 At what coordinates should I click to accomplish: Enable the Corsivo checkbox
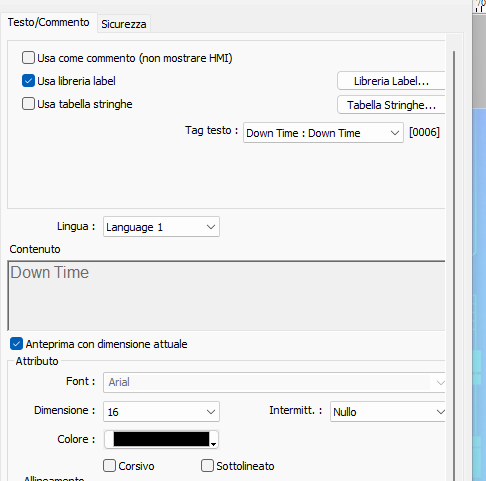109,466
